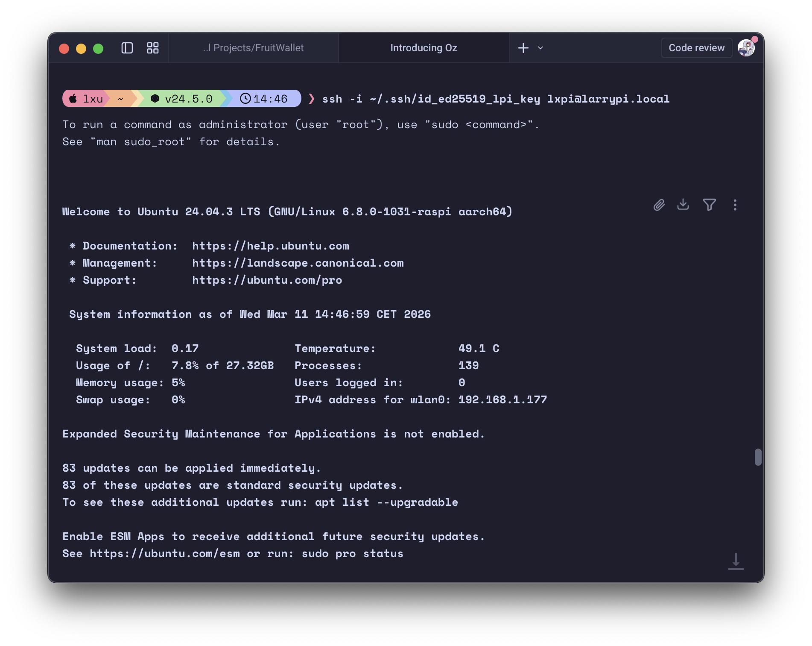Filter block output with funnel icon
Screen dimensions: 812x646
tap(709, 205)
